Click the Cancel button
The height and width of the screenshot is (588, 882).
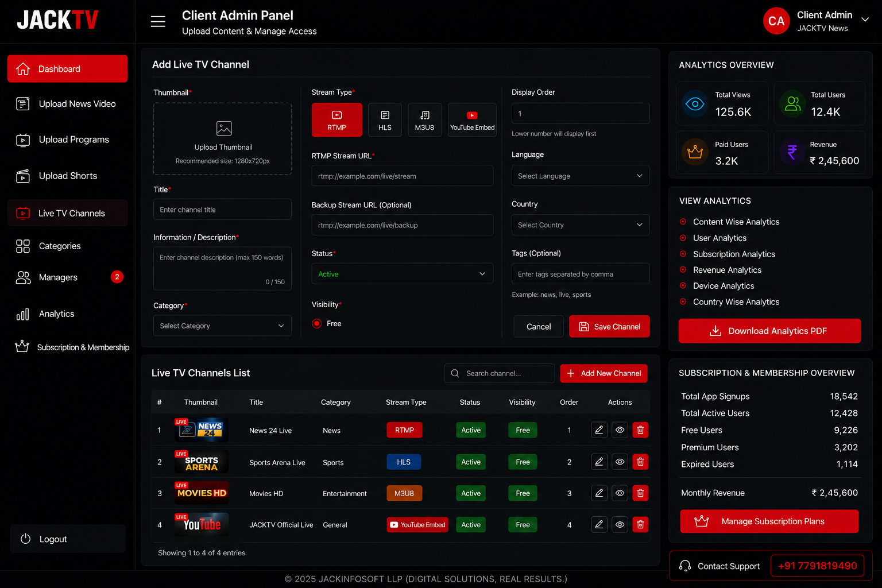coord(539,326)
